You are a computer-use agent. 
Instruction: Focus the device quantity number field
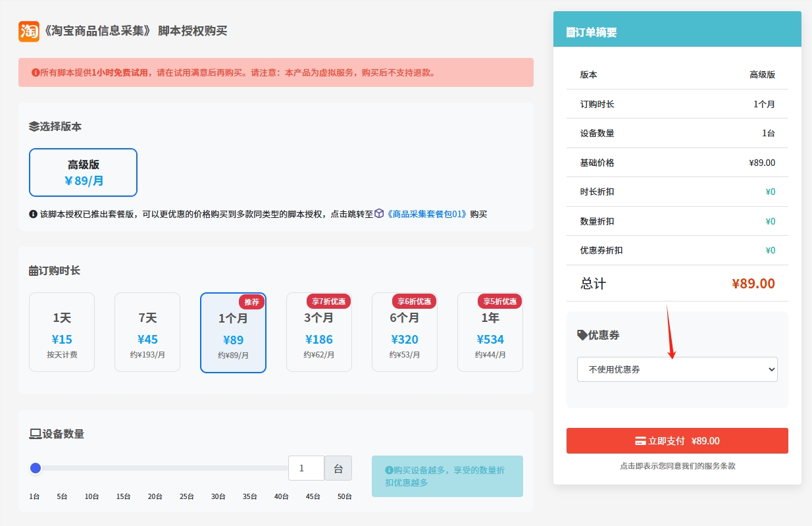point(306,468)
